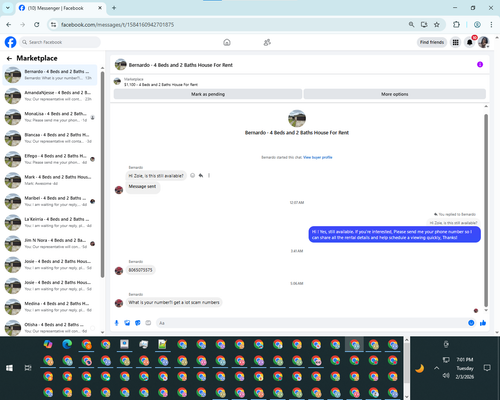Click the blue "still available" reply bubble
Screen dimensions: 500x400
click(395, 234)
